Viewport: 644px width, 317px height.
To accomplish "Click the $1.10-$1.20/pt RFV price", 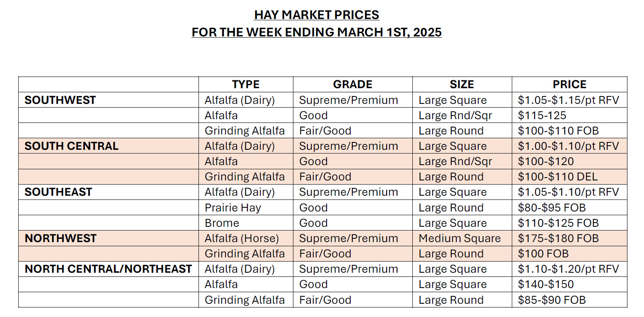I will (x=568, y=269).
